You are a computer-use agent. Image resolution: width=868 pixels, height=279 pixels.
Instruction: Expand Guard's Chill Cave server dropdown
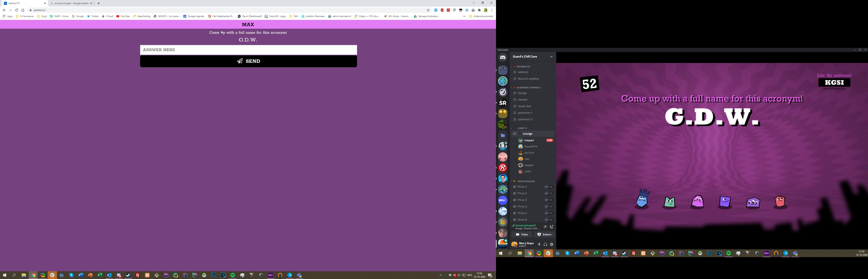point(551,57)
